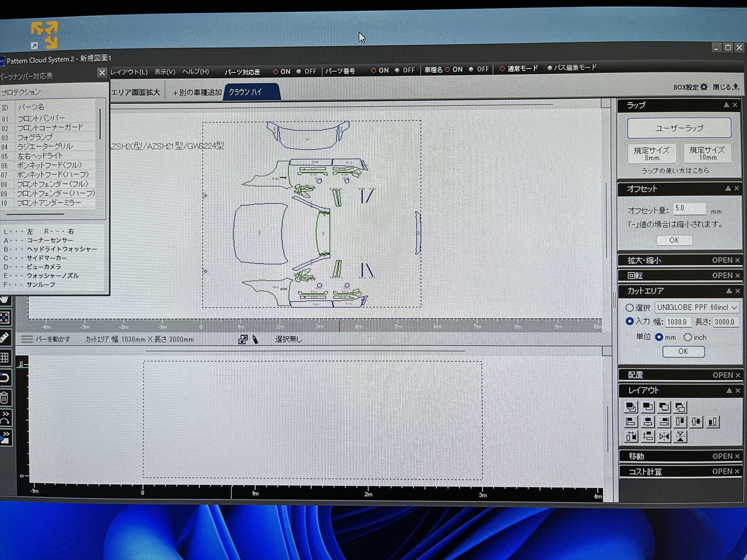The width and height of the screenshot is (747, 560).
Task: Click the trash delete tool
Action: click(5, 398)
